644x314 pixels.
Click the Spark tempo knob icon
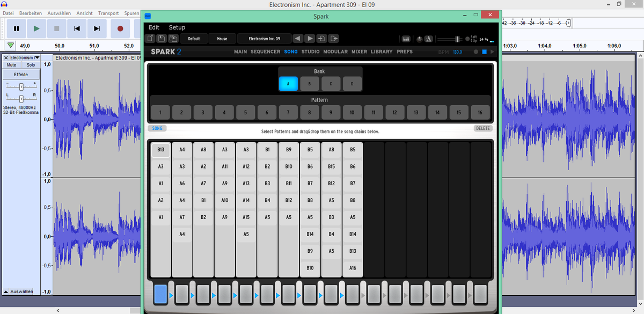420,39
